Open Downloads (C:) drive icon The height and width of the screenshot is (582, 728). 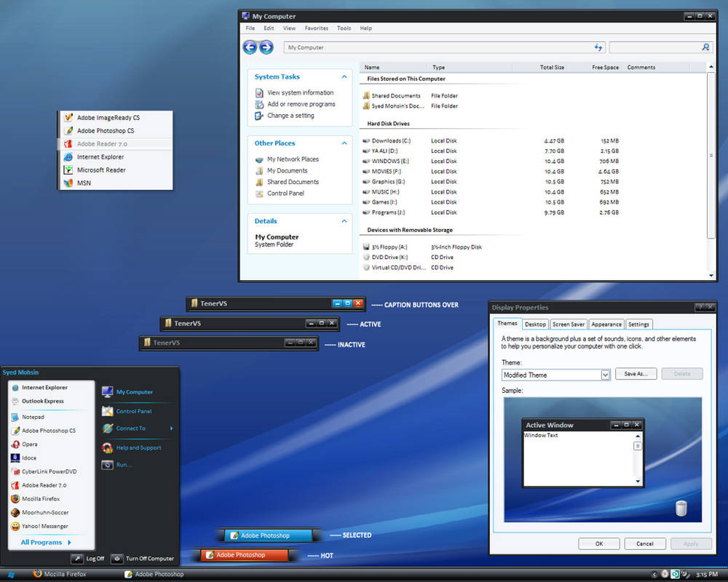[366, 140]
